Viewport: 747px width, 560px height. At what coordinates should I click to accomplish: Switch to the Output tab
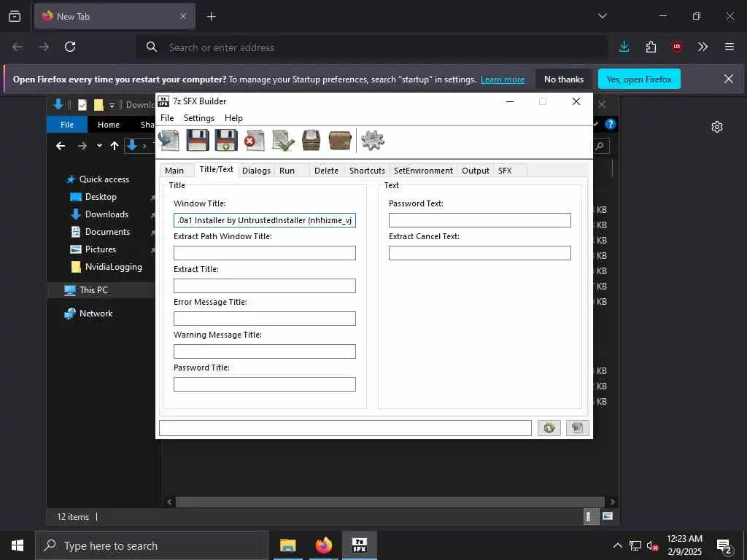tap(476, 171)
